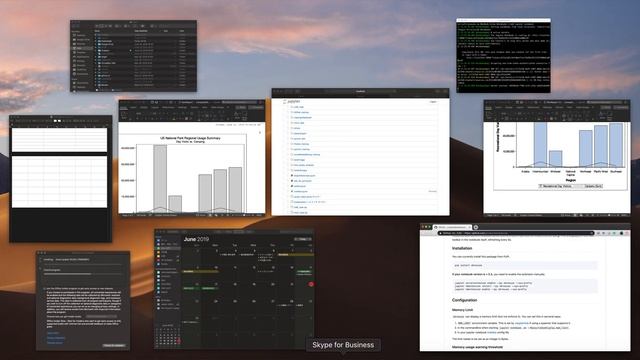Click the tallest gray bar in the chart
The image size is (640, 360).
[x=160, y=178]
